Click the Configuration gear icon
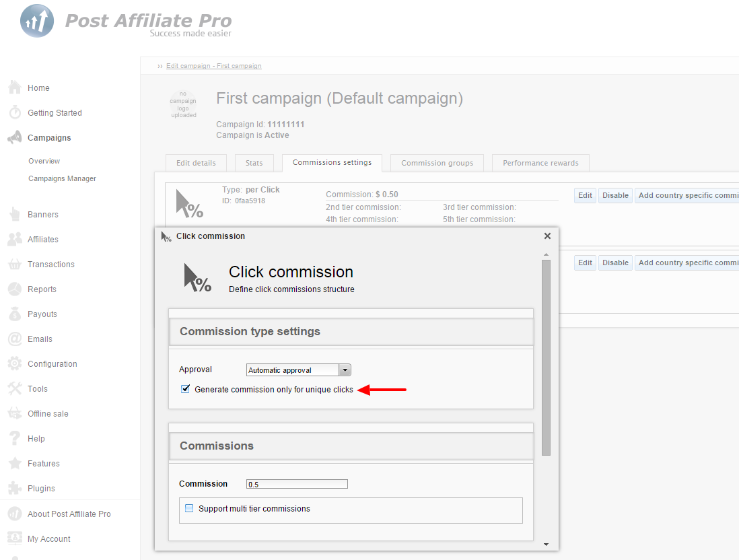This screenshot has width=739, height=560. (15, 363)
